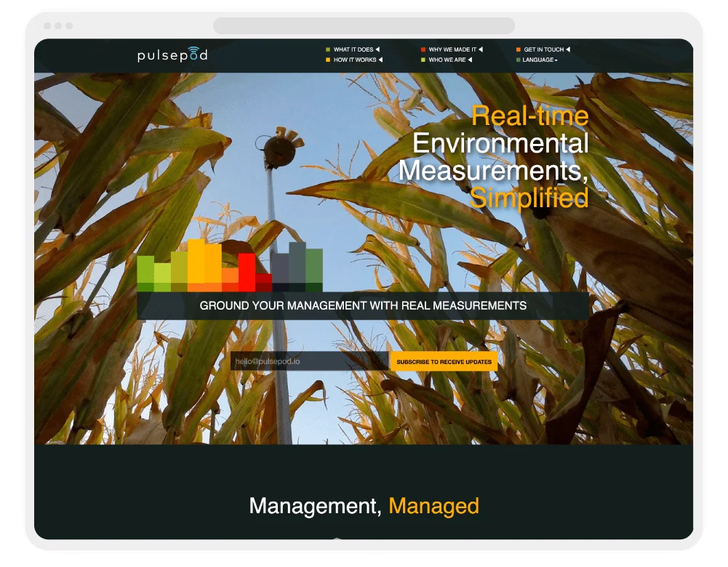
Task: Click the arrow next to How It Works
Action: [380, 60]
